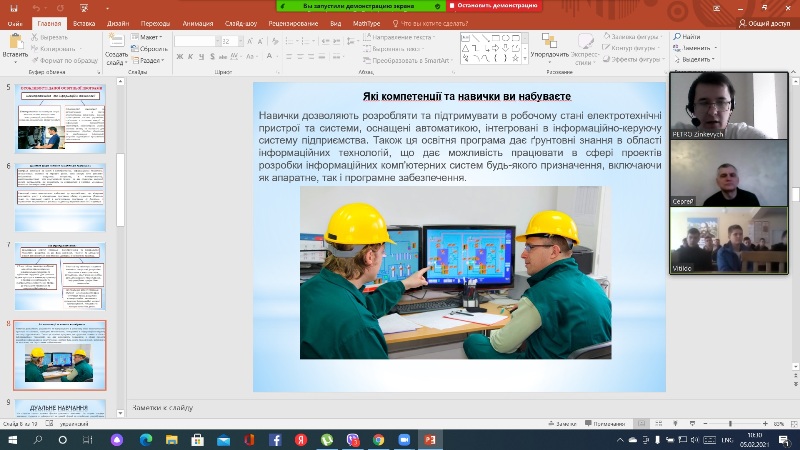This screenshot has width=800, height=450.
Task: Open the Переходы tab
Action: 155,23
